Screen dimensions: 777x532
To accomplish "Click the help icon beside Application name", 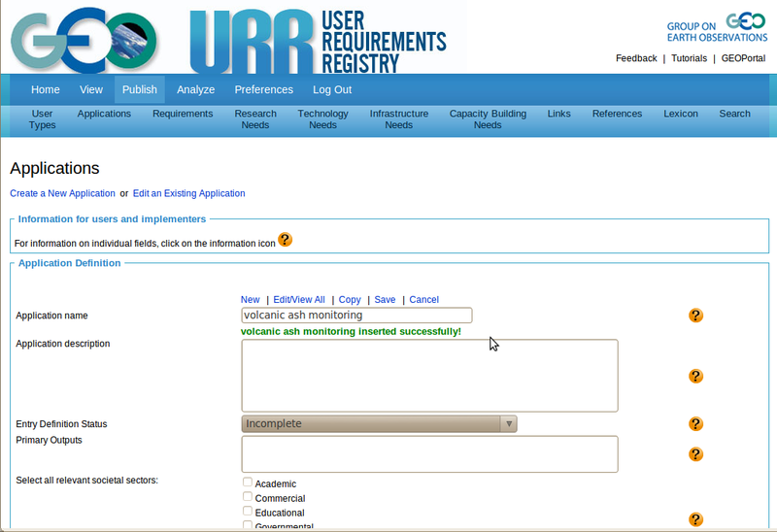I will point(695,316).
